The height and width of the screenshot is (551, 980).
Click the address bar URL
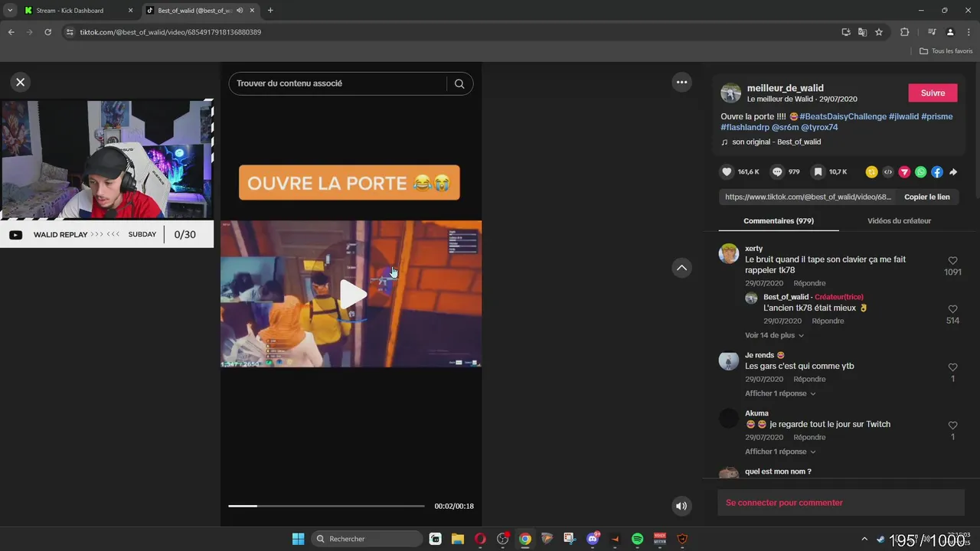[171, 32]
